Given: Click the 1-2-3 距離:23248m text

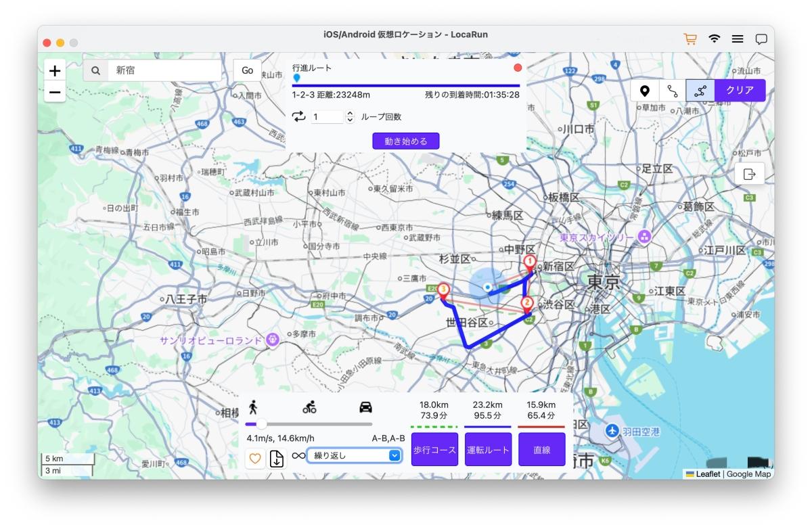Looking at the screenshot, I should (332, 95).
